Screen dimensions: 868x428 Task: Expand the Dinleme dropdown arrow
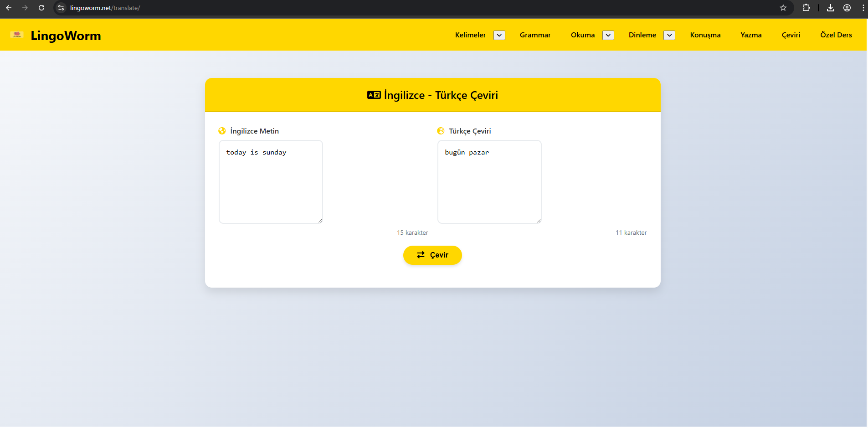(669, 35)
